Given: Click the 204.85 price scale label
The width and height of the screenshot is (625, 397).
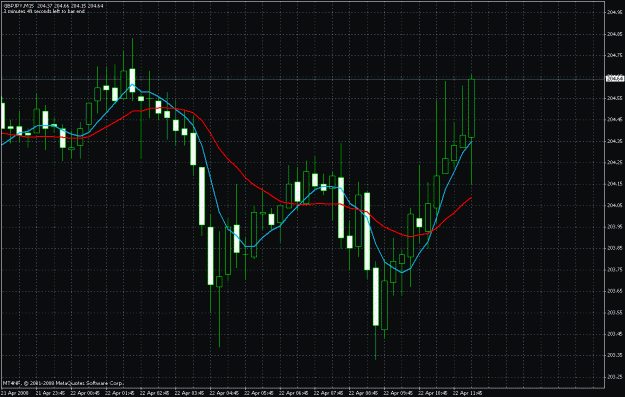Looking at the screenshot, I should click(615, 34).
